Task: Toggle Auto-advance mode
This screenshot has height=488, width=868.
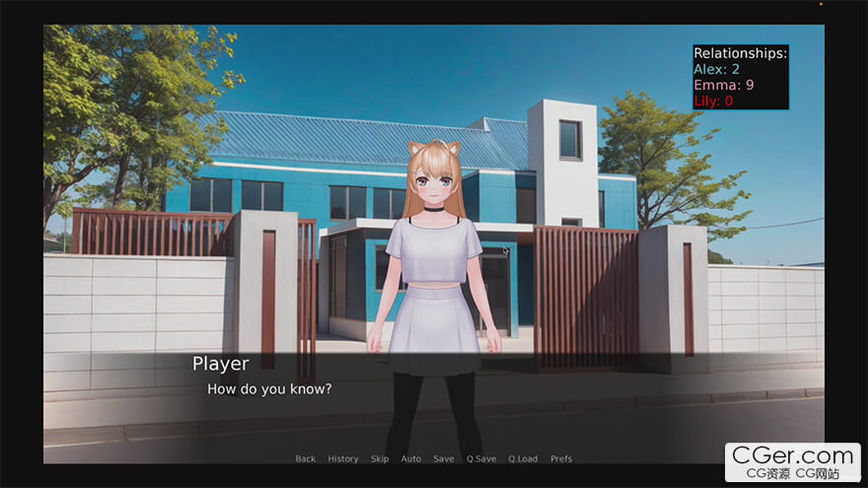Action: click(x=411, y=458)
